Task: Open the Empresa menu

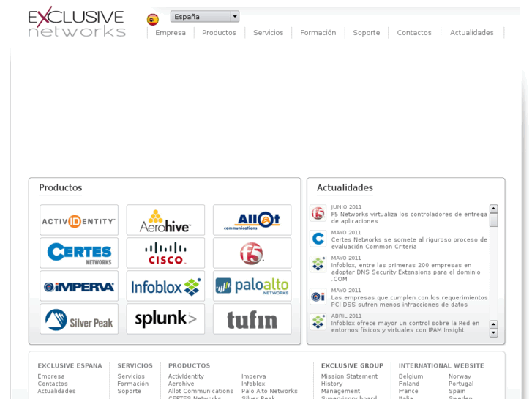Action: (x=171, y=33)
